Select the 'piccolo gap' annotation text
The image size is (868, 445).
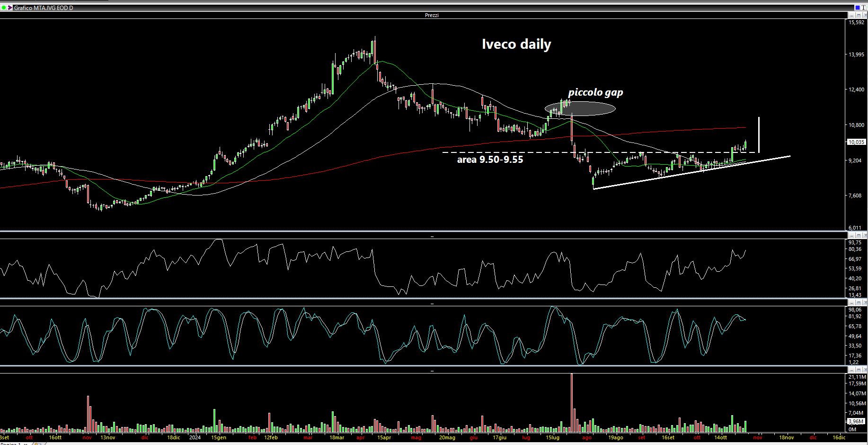tap(595, 92)
